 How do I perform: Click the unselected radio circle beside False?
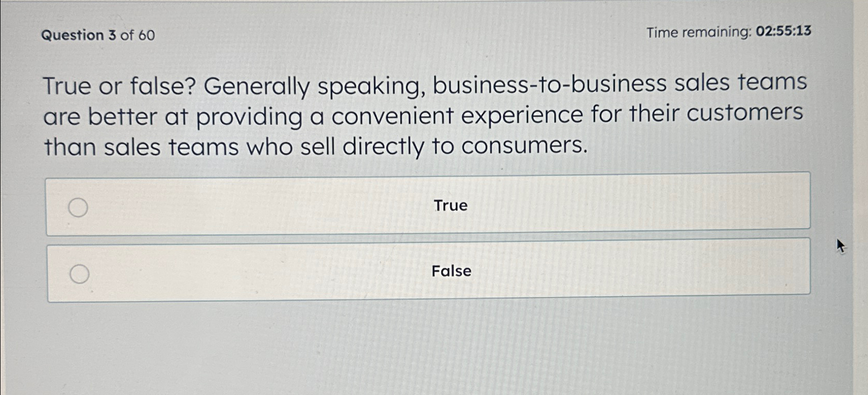pyautogui.click(x=78, y=274)
